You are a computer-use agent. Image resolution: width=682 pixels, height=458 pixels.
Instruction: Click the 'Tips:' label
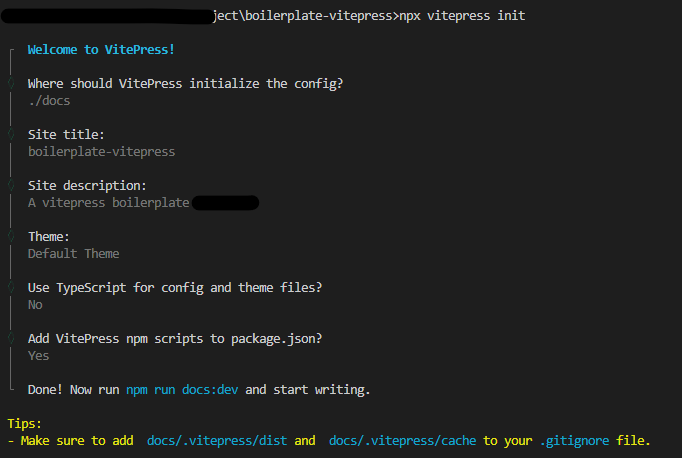click(24, 424)
